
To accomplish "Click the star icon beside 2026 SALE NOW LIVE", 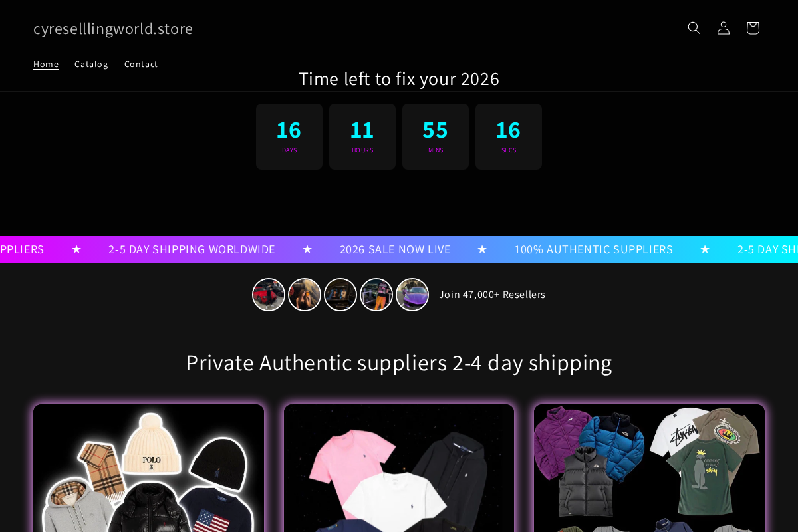I will 481,249.
